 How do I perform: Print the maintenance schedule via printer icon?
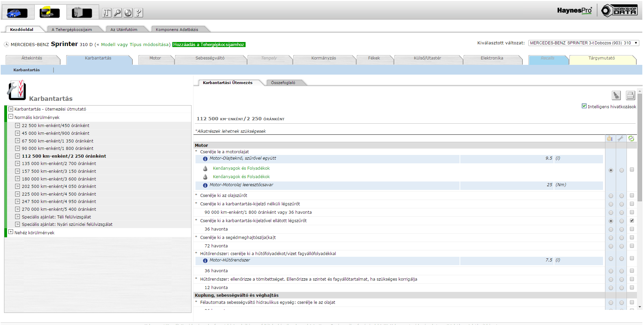[630, 95]
